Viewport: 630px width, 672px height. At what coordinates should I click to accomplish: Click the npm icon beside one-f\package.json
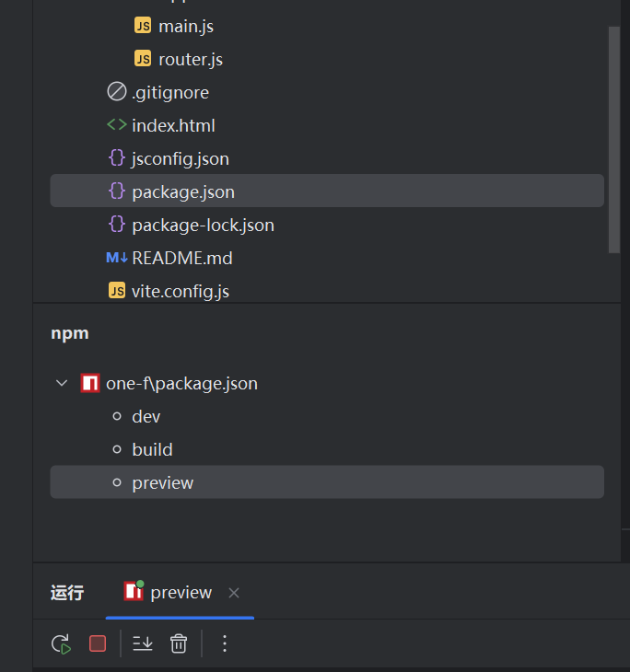point(89,384)
